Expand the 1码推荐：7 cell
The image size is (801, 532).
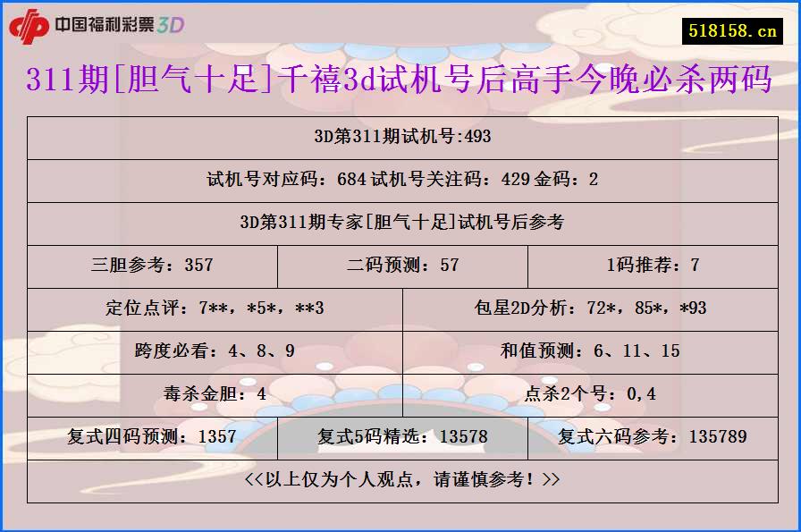pos(653,266)
